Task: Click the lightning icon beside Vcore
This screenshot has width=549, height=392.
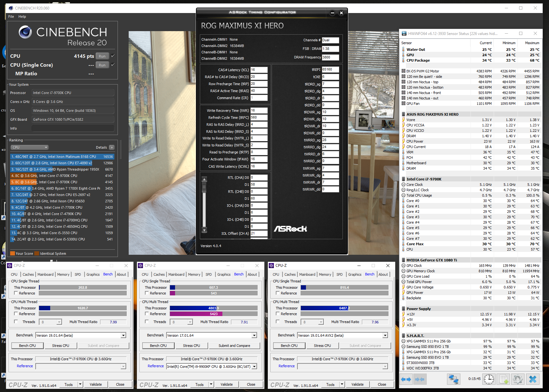Action: coord(403,120)
